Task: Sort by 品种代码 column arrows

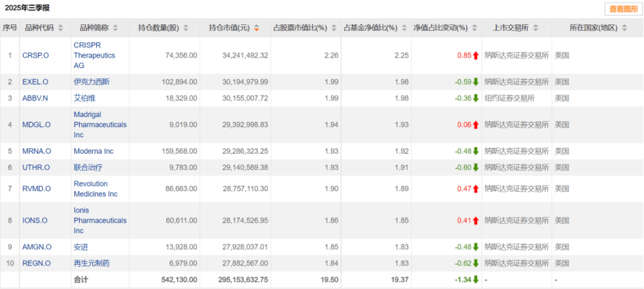Action: click(x=61, y=29)
